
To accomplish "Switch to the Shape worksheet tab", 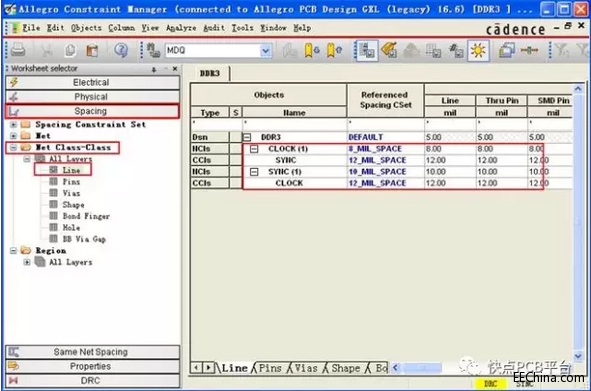I will tap(345, 368).
